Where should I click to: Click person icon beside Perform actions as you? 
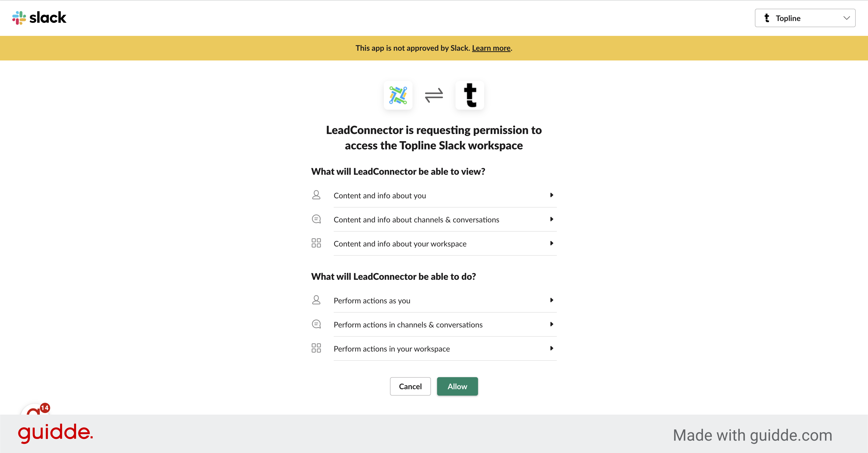pos(316,300)
